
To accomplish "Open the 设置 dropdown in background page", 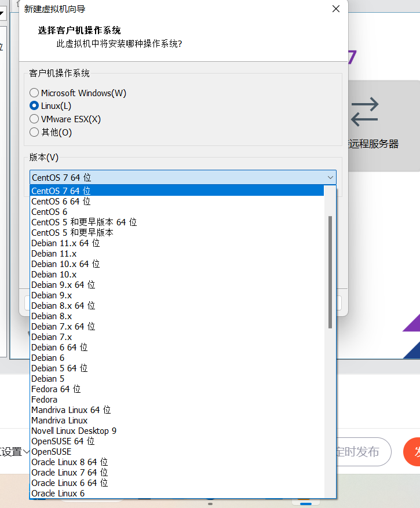I will (x=15, y=452).
